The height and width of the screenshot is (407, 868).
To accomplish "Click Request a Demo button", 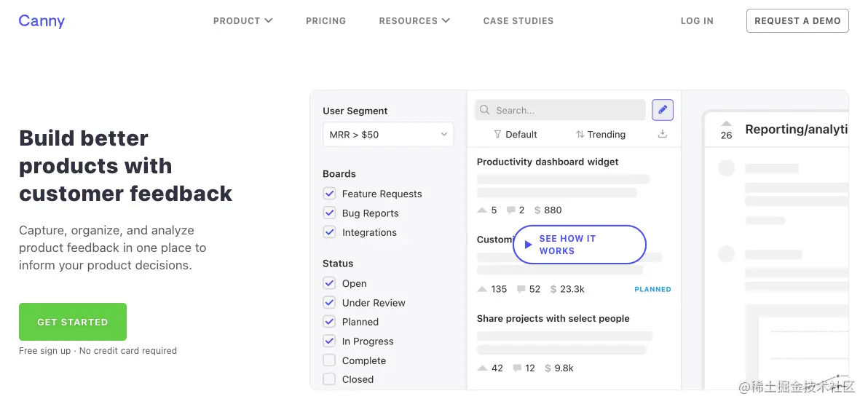I will pos(797,21).
